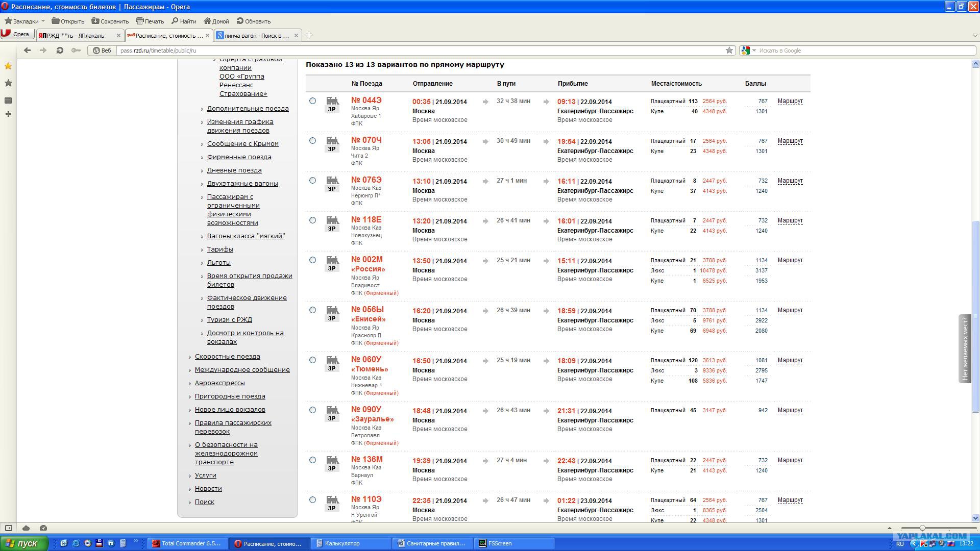Open Маршрут link for train № 044Э
The image size is (980, 551).
tap(790, 101)
